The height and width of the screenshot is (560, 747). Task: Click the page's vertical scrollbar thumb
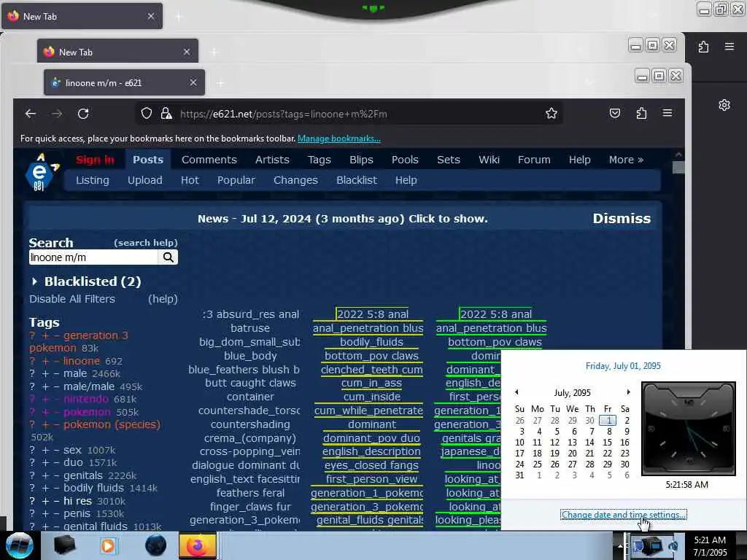point(678,167)
